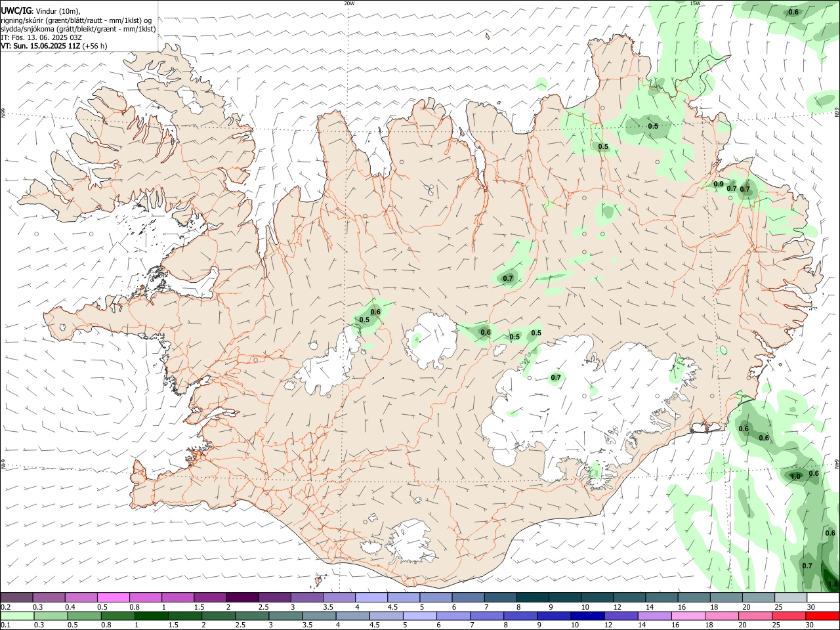Click the white swatch ending the snow legend

tap(823, 597)
